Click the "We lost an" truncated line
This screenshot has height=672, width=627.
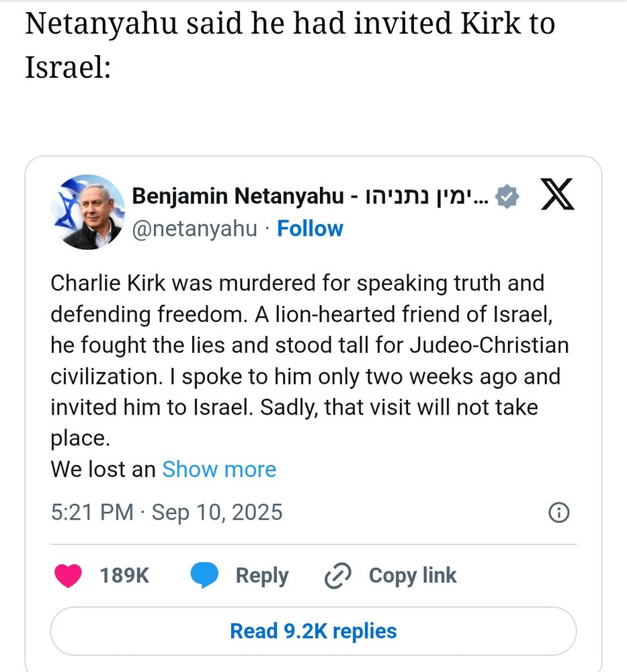(x=103, y=469)
